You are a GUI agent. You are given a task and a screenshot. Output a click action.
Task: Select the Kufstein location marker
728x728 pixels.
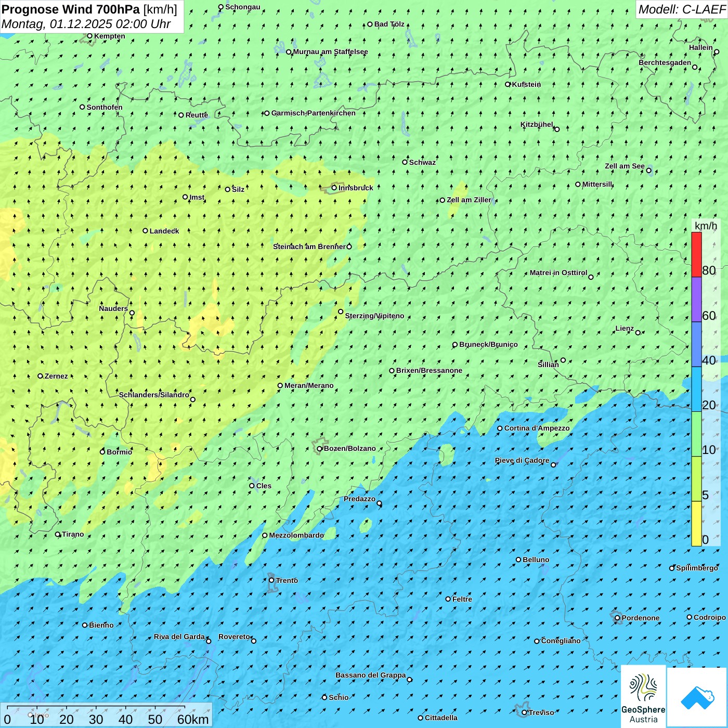[x=508, y=84]
